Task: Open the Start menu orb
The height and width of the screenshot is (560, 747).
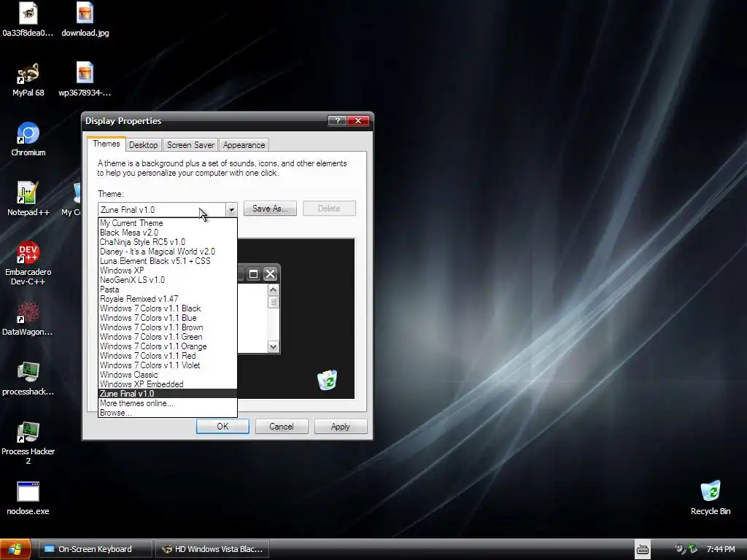Action: coord(15,549)
